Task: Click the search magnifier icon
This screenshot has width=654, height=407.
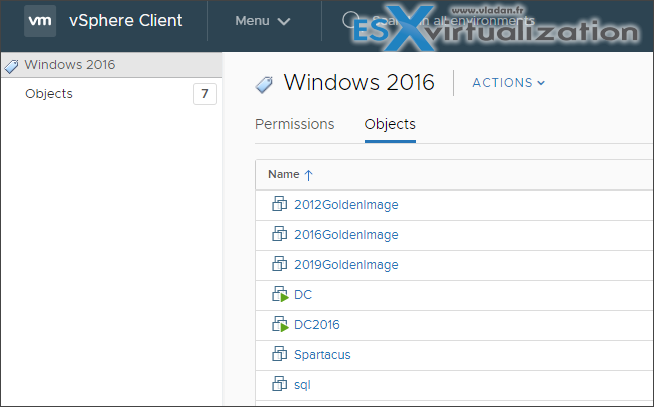Action: (350, 20)
